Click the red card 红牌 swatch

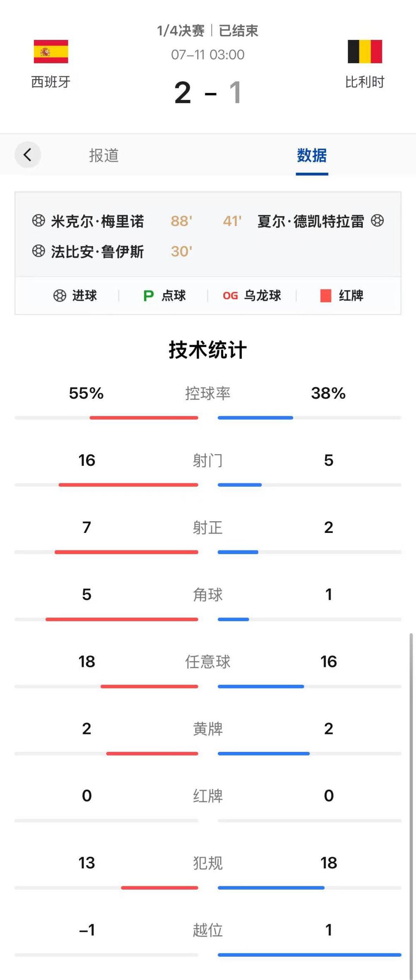tap(326, 296)
